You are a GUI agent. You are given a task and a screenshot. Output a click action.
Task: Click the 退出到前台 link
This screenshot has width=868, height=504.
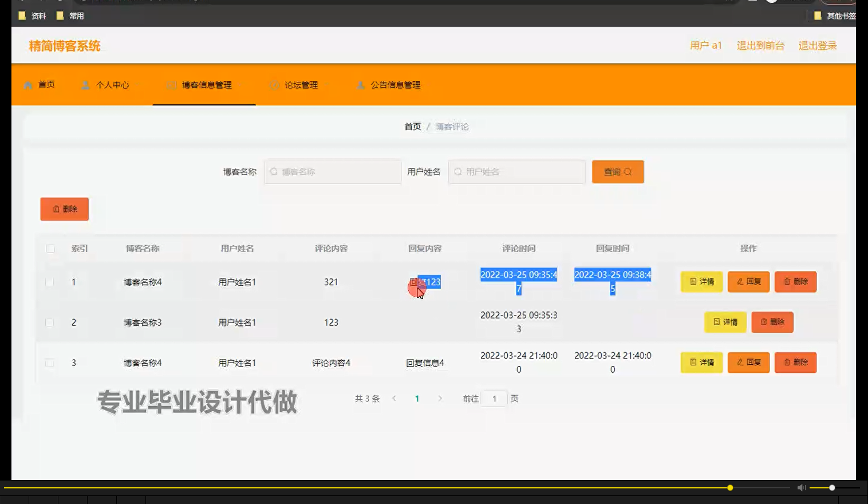[x=760, y=45]
